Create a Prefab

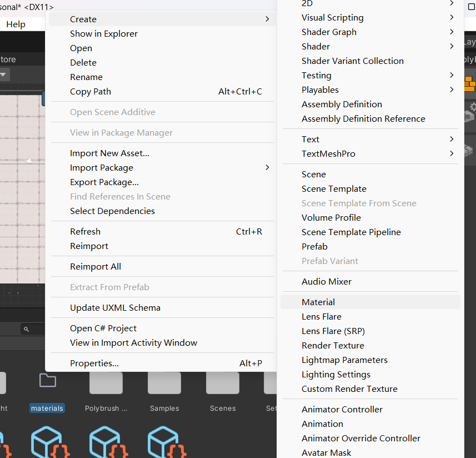point(370,247)
